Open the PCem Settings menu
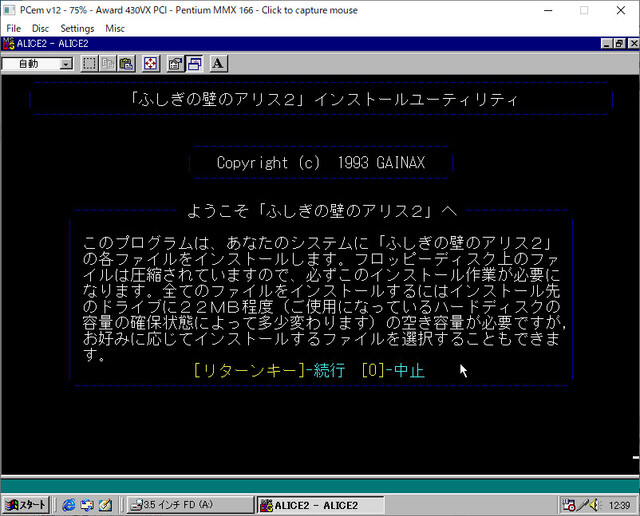This screenshot has width=640, height=516. (77, 28)
